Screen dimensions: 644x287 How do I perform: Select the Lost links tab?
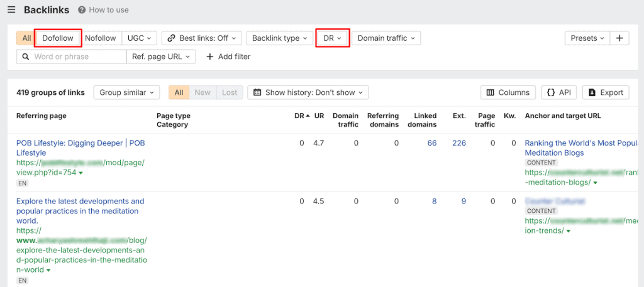[230, 92]
